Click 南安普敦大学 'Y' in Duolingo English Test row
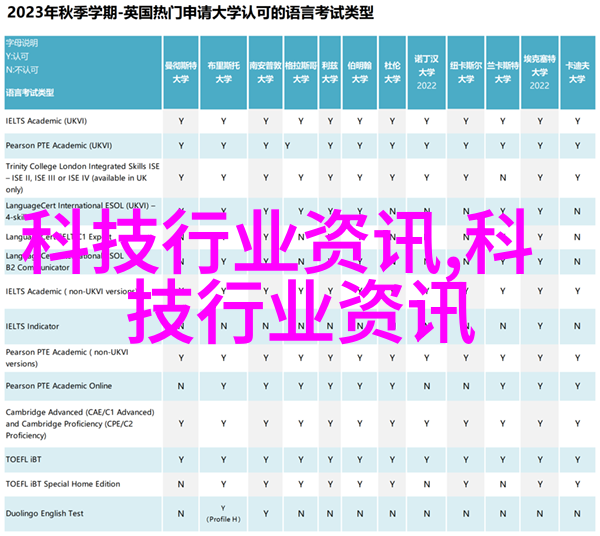The height and width of the screenshot is (536, 600). (266, 514)
